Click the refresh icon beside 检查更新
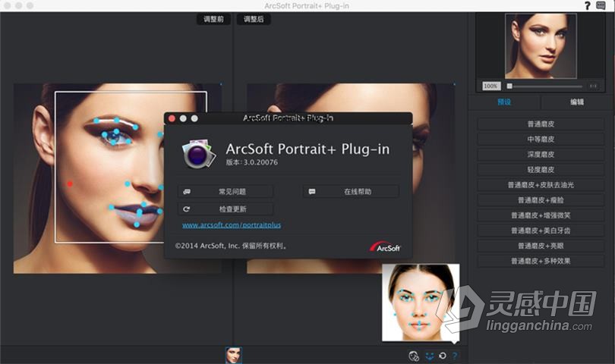This screenshot has width=615, height=364. tap(187, 209)
